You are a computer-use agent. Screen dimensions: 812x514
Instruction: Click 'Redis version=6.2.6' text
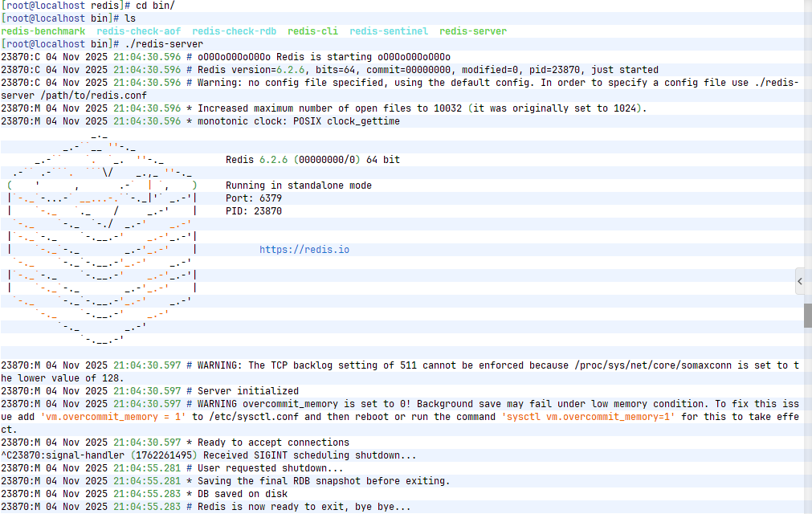[251, 70]
